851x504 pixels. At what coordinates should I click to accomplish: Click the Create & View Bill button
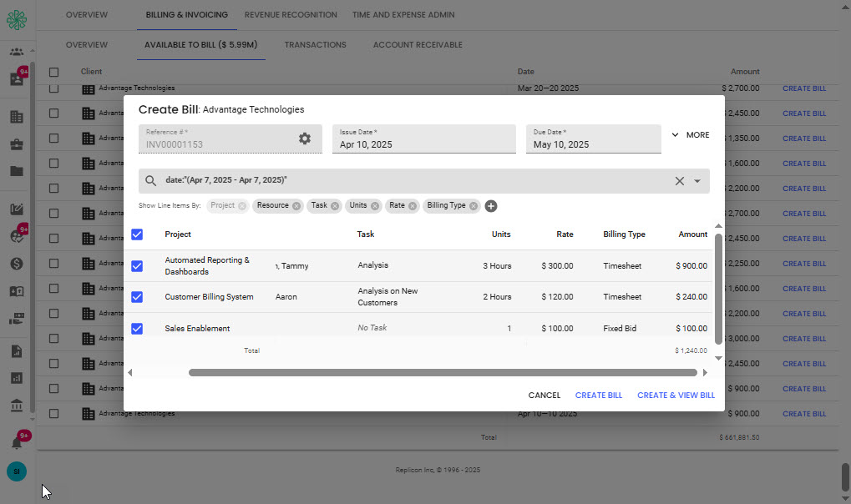[676, 396]
